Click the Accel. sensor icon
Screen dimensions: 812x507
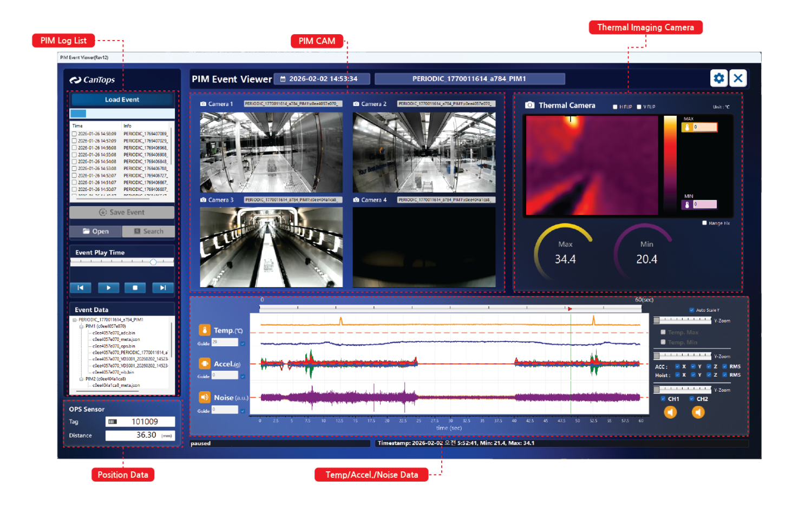coord(205,364)
